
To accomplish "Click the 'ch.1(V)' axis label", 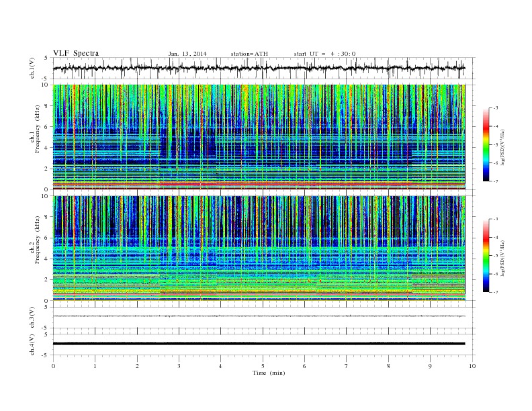I will pyautogui.click(x=32, y=68).
